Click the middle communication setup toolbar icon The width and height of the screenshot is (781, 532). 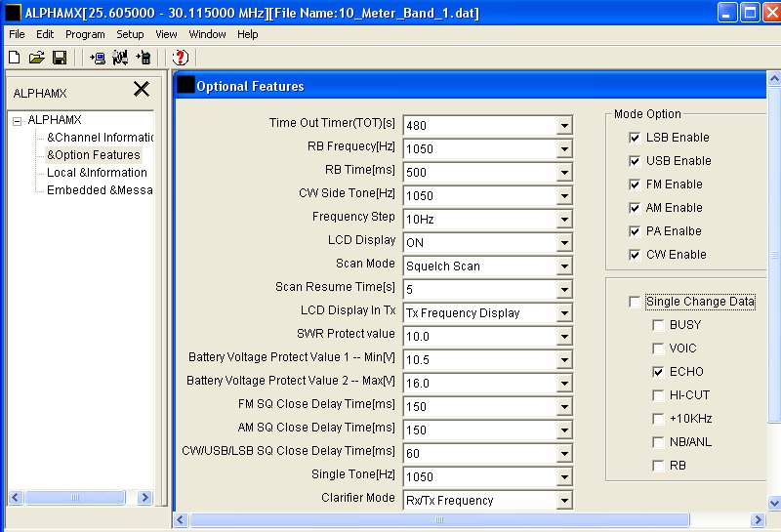[120, 58]
